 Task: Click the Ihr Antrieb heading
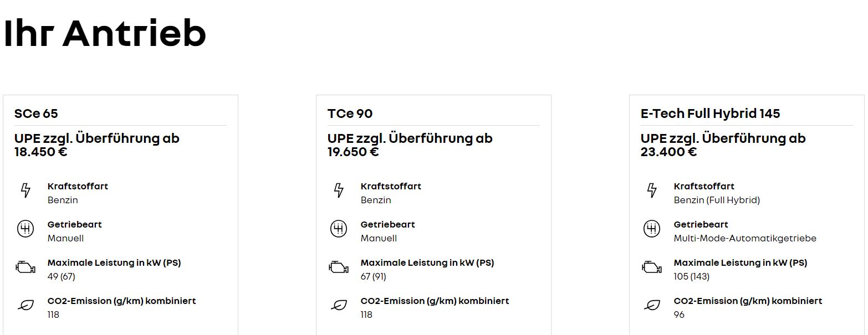tap(105, 33)
